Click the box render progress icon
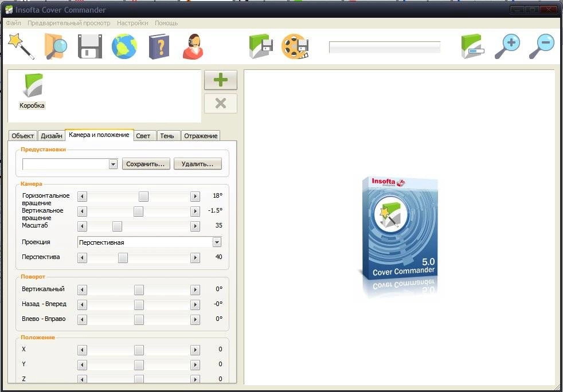Viewport: 563px width, 392px height. point(472,46)
